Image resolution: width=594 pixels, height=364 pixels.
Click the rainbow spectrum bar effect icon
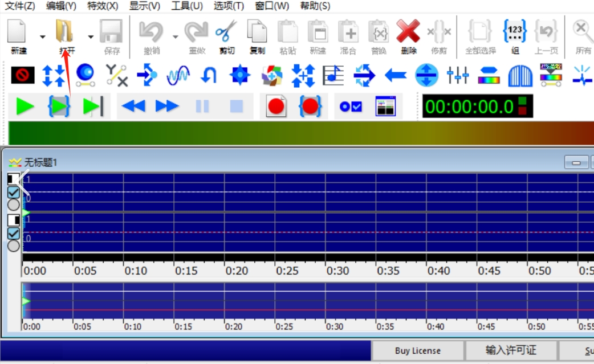(489, 75)
